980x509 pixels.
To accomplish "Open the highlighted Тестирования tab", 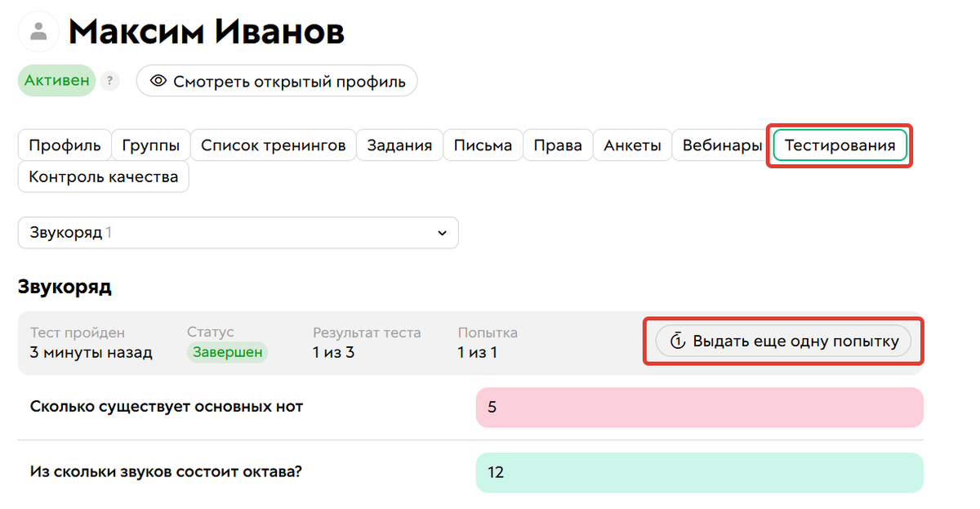I will 839,145.
